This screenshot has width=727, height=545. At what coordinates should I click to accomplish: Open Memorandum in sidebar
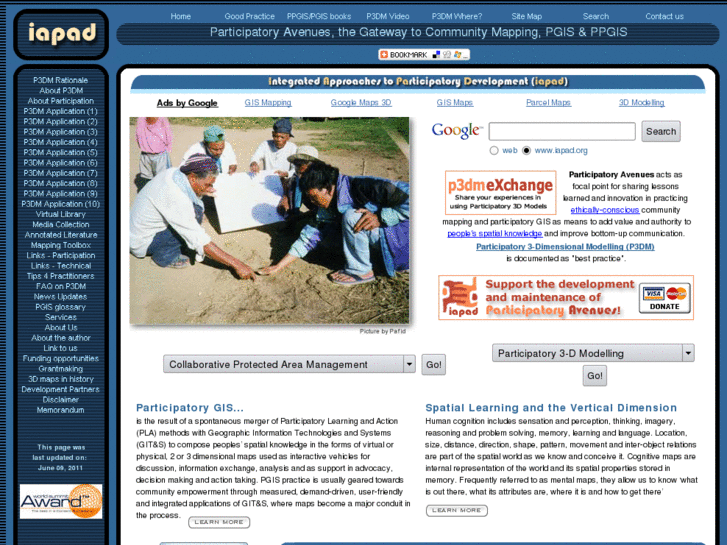(60, 410)
